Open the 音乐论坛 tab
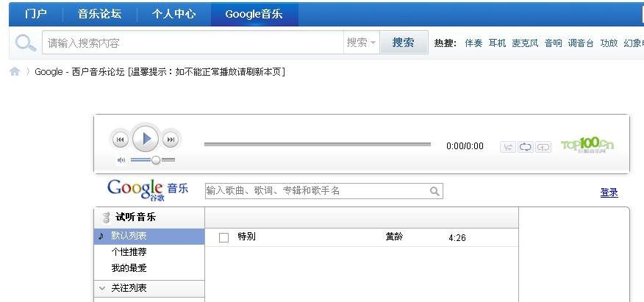644x302 pixels. (x=100, y=14)
